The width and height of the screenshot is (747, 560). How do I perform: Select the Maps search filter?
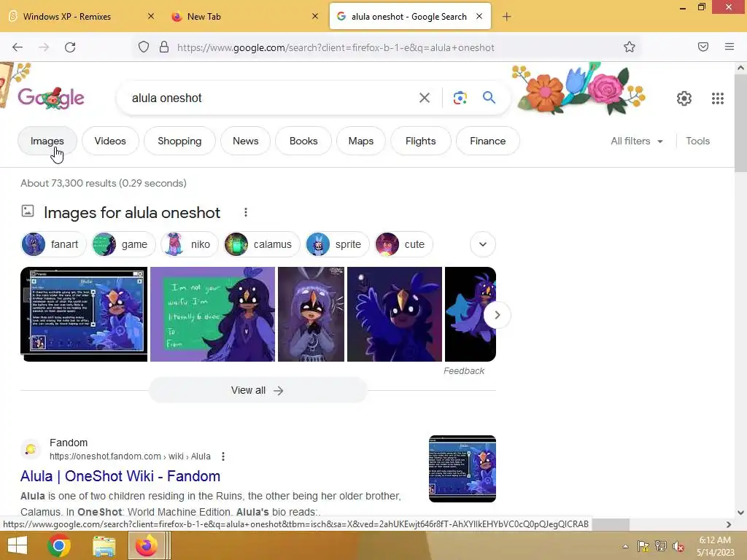(x=360, y=141)
